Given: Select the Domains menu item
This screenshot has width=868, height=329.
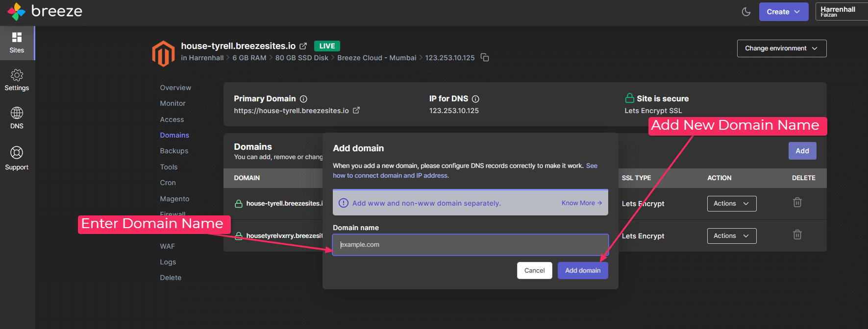Looking at the screenshot, I should pos(174,135).
